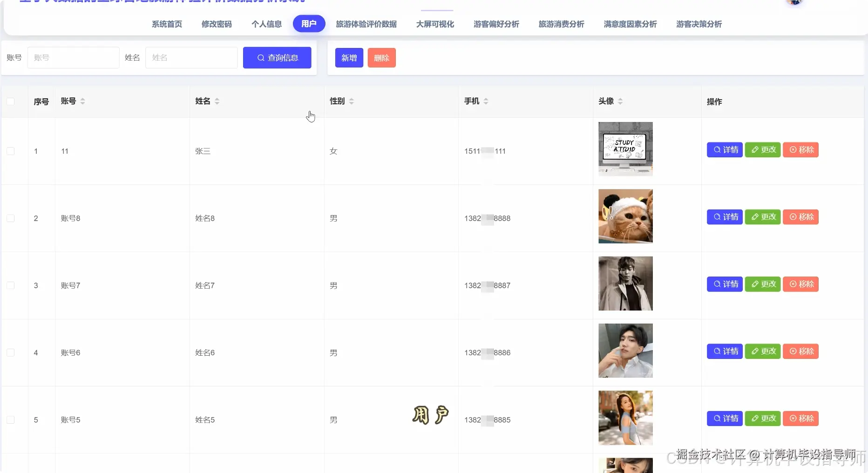The image size is (868, 473).
Task: Click the 新增 button to add a user
Action: [x=348, y=58]
